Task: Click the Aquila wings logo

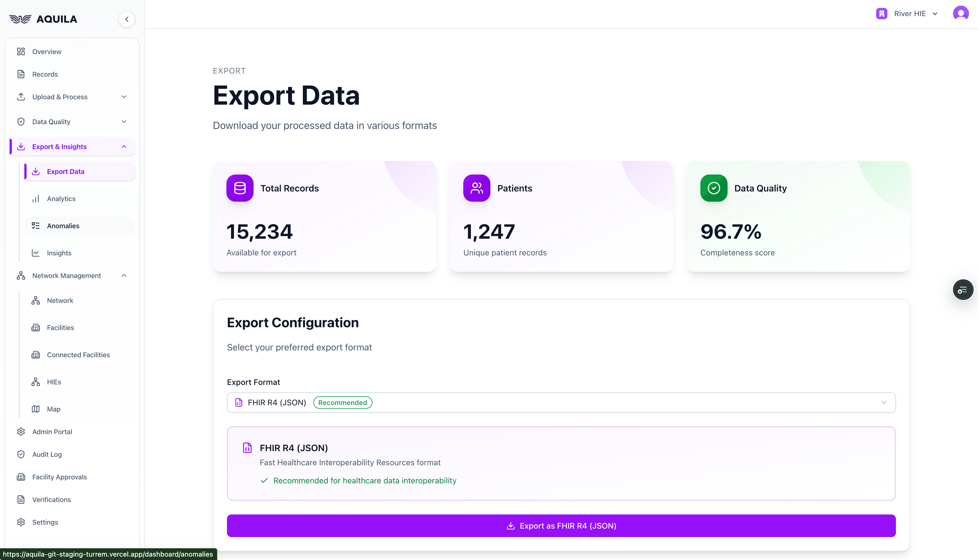Action: pos(20,19)
